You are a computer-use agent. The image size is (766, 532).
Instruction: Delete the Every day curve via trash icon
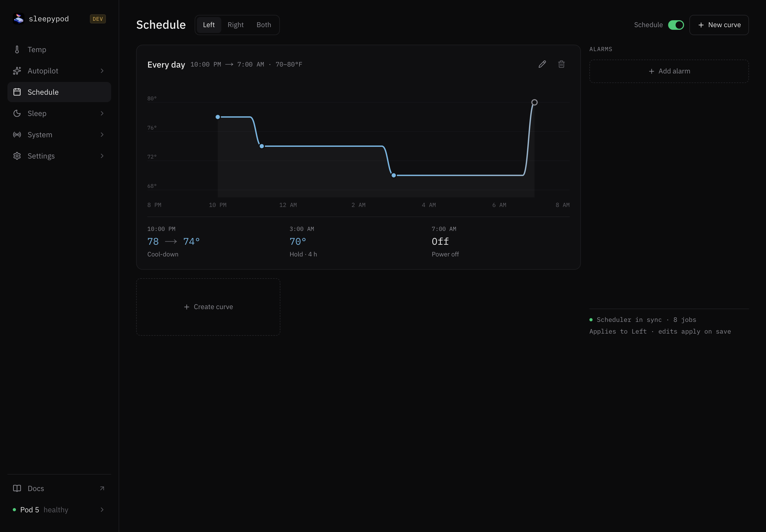(561, 64)
